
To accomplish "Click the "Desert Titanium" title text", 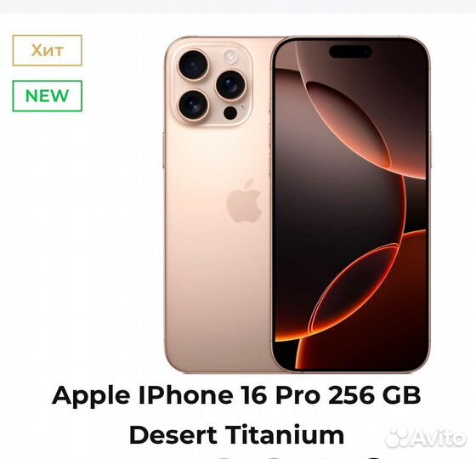I will tap(237, 434).
